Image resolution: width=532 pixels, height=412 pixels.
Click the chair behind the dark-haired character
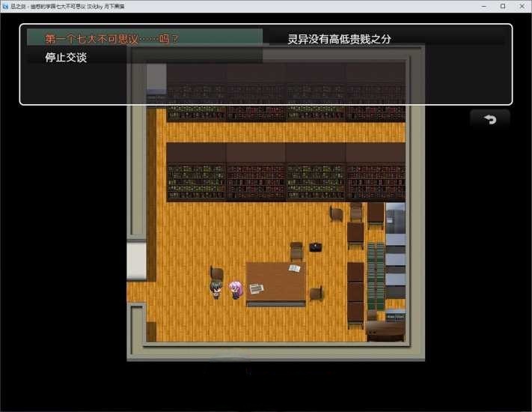coord(216,273)
